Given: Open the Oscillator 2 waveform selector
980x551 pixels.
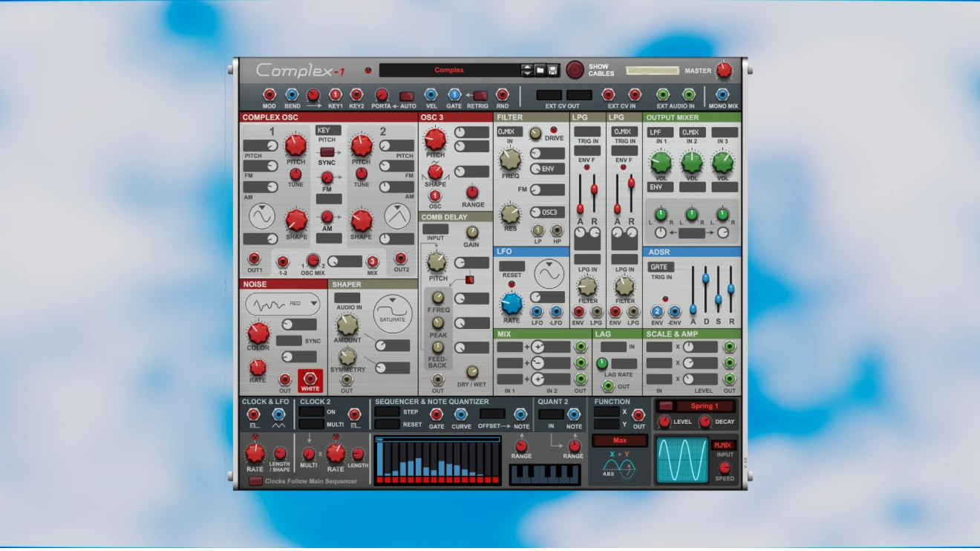Looking at the screenshot, I should pos(397,217).
